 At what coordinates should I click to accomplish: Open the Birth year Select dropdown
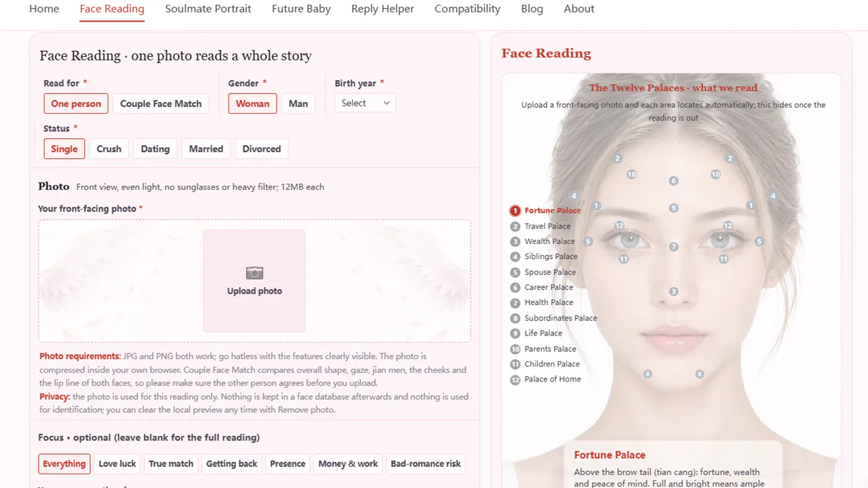pos(366,103)
